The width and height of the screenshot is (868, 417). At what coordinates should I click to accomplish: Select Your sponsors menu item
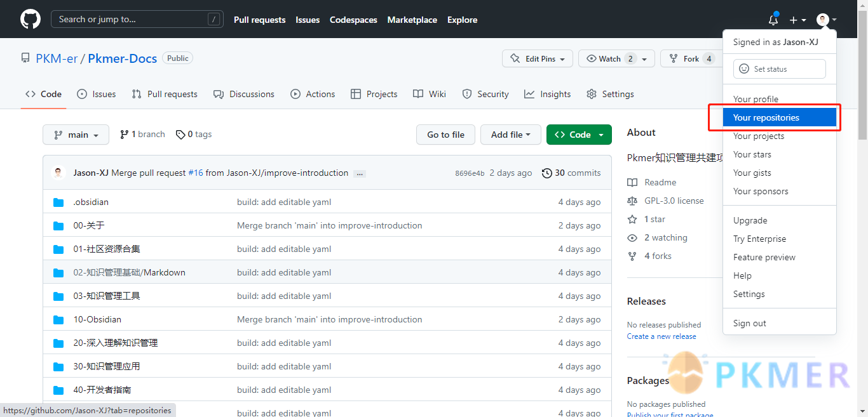pyautogui.click(x=780, y=191)
